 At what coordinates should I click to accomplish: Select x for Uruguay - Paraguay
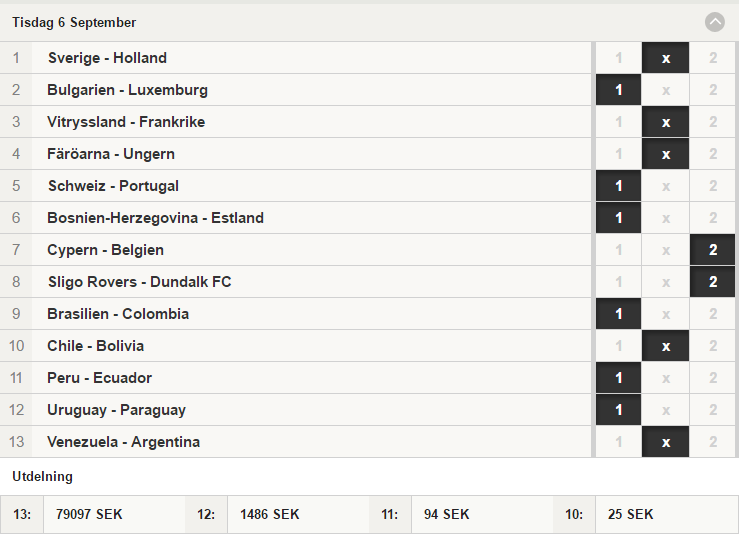[665, 410]
